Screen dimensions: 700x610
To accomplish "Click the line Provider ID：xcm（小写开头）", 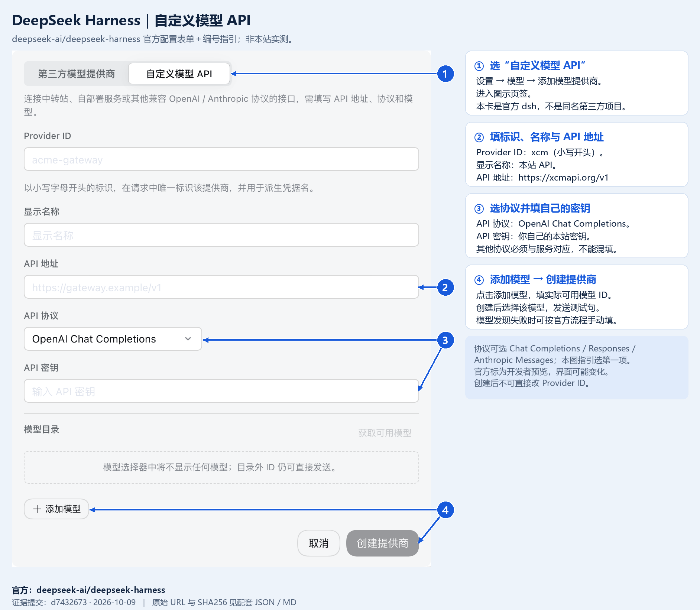I will coord(539,152).
